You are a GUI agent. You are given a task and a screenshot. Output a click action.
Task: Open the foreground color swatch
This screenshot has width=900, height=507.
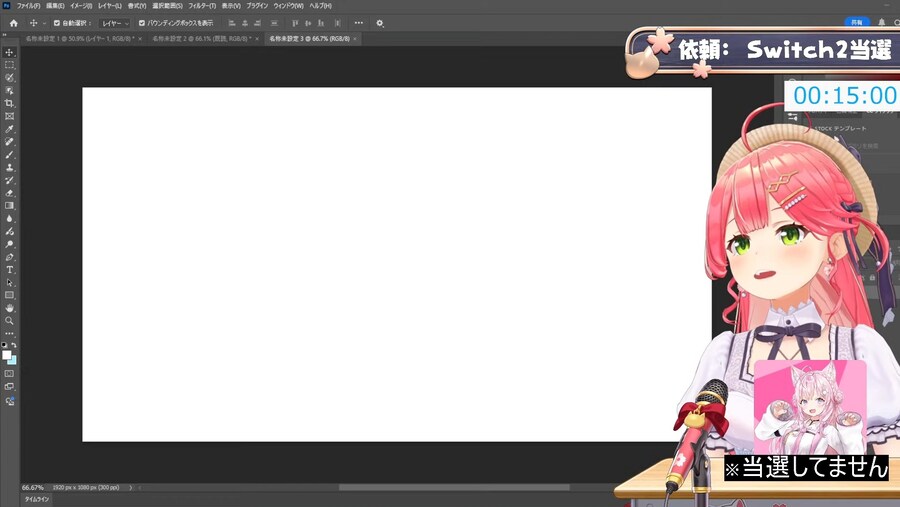pyautogui.click(x=7, y=355)
